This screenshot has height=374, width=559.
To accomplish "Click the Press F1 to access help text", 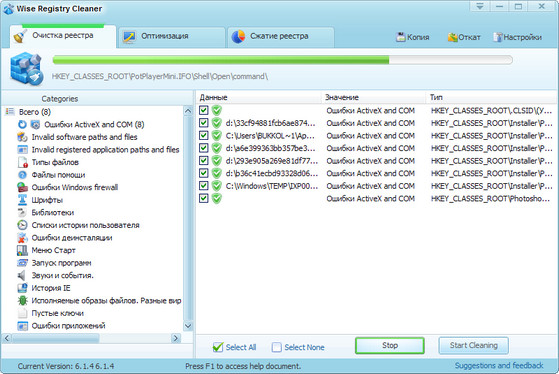I will coord(243,366).
